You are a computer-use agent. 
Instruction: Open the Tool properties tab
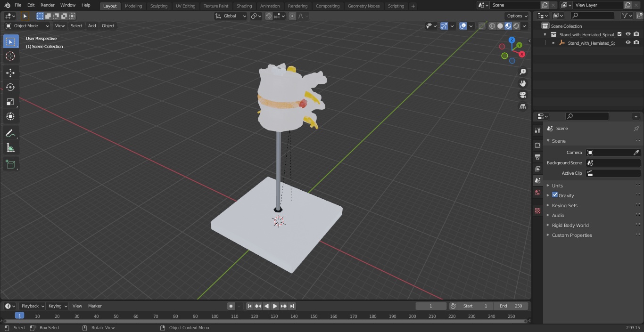537,130
